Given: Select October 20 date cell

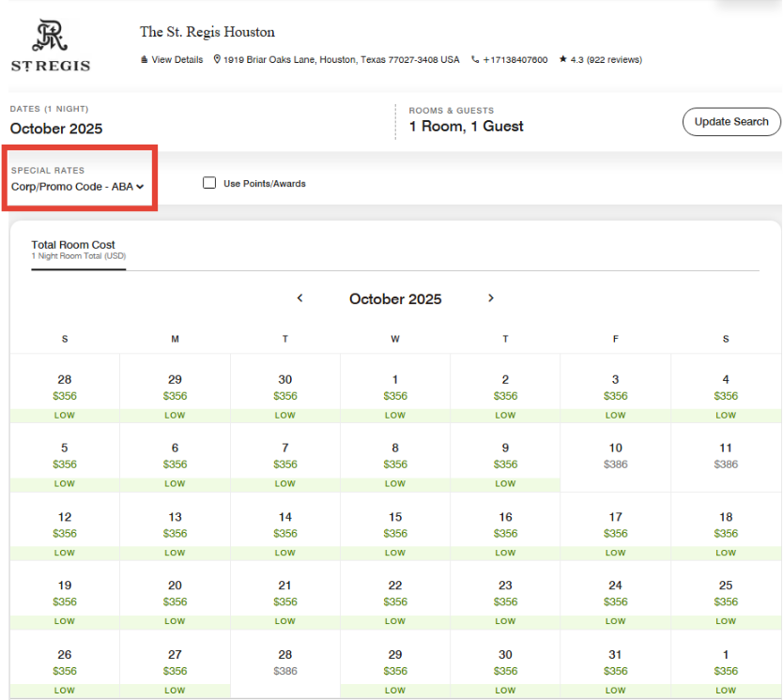Looking at the screenshot, I should tap(175, 595).
